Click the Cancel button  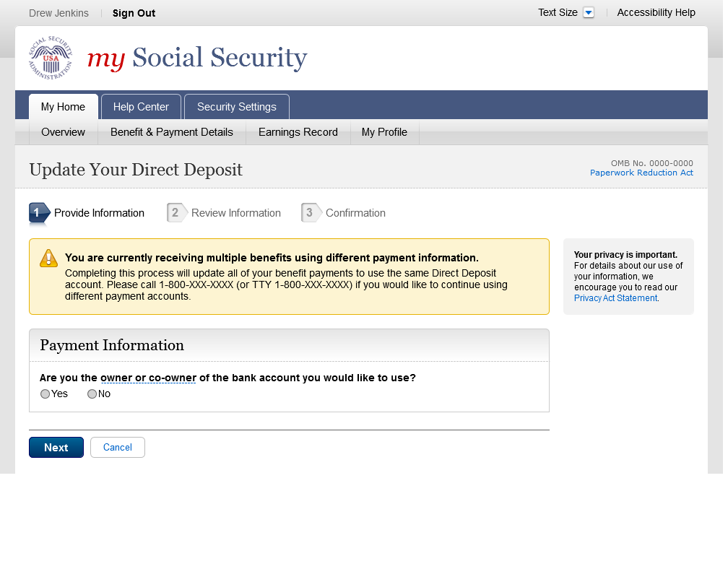(117, 448)
